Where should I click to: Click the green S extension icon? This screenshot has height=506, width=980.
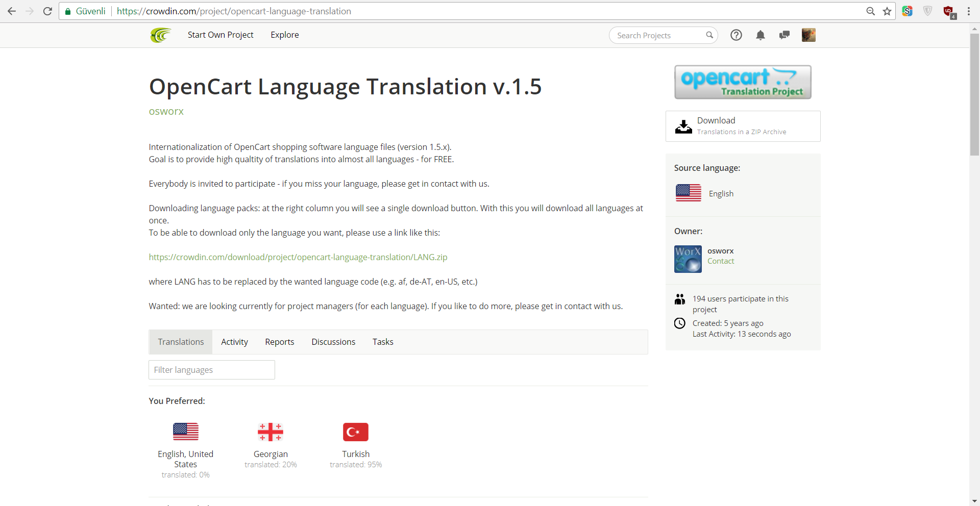[907, 11]
